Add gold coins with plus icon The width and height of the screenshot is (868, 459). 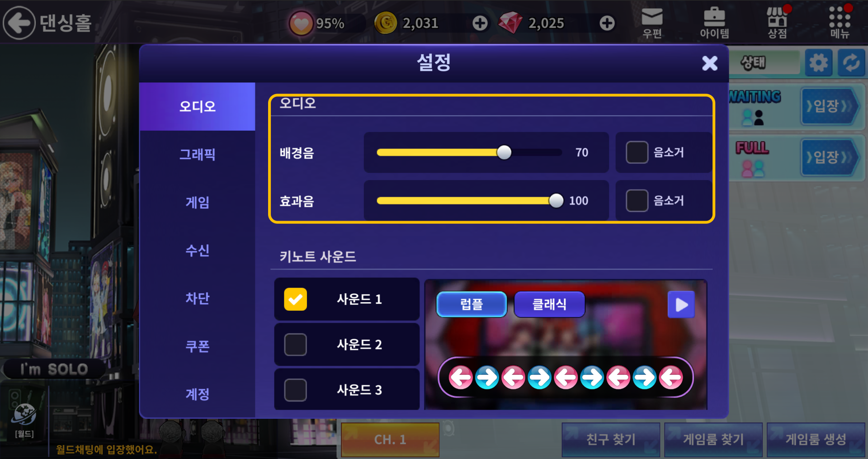[480, 23]
